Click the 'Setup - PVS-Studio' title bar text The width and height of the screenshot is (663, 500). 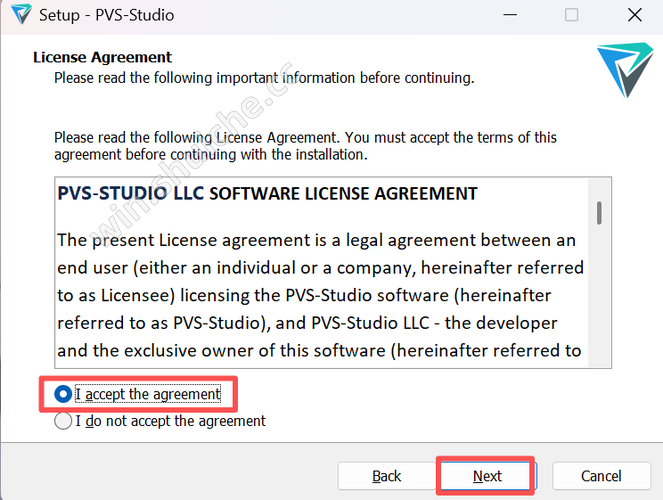pos(105,15)
